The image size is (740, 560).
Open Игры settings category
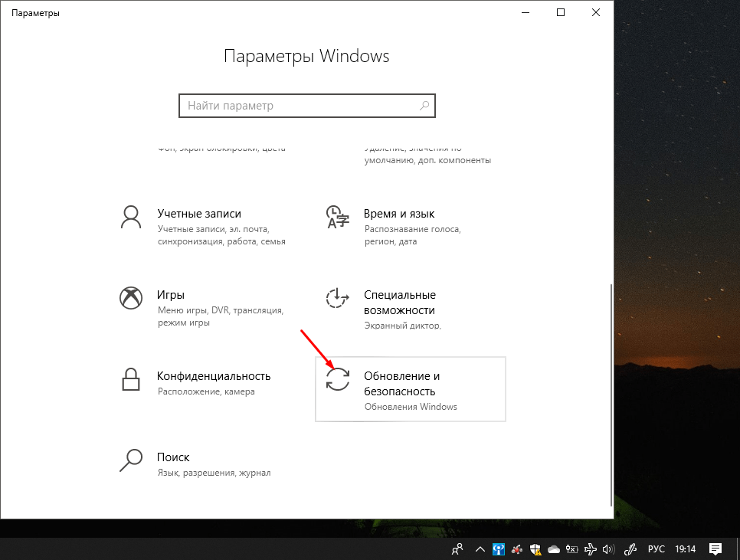click(x=204, y=308)
